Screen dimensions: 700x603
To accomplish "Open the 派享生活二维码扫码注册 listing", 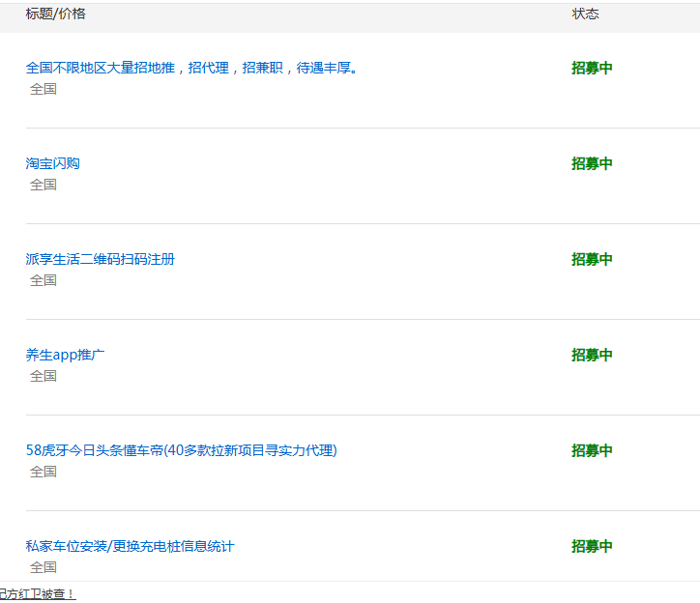I will tap(100, 259).
